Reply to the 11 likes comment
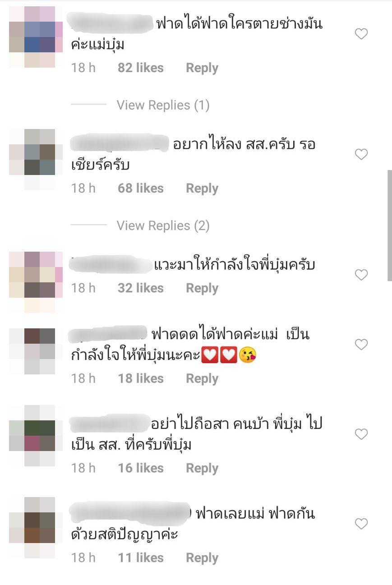Screen dimensions: 392x585 202,558
